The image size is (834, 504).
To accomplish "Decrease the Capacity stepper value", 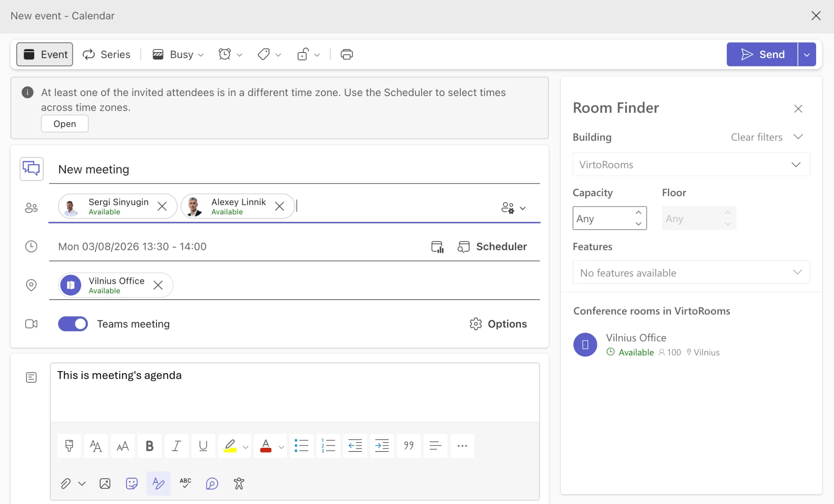I will [639, 224].
